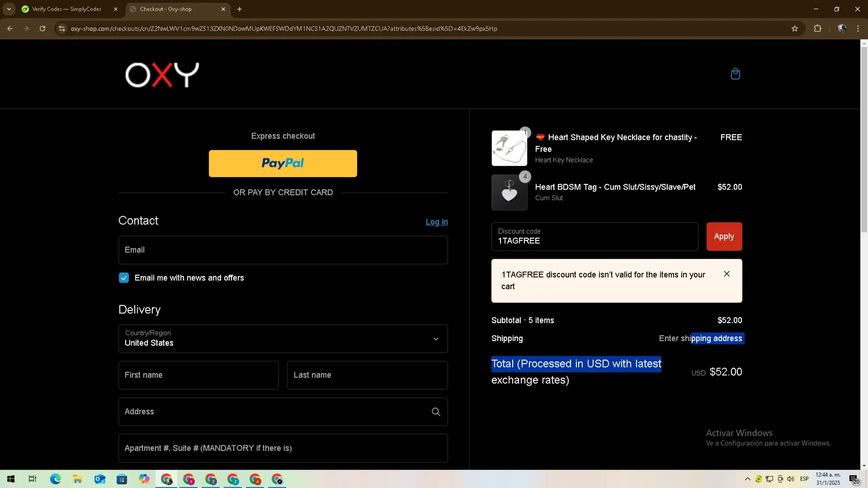The height and width of the screenshot is (488, 868).
Task: Open a new browser tab
Action: coord(240,9)
